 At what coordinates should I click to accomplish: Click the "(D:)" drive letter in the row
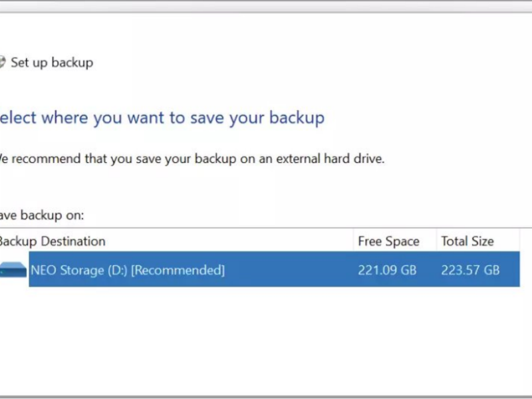click(x=116, y=270)
